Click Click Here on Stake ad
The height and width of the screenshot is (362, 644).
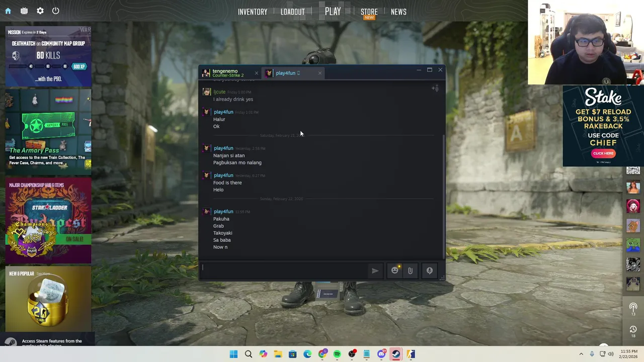(603, 153)
